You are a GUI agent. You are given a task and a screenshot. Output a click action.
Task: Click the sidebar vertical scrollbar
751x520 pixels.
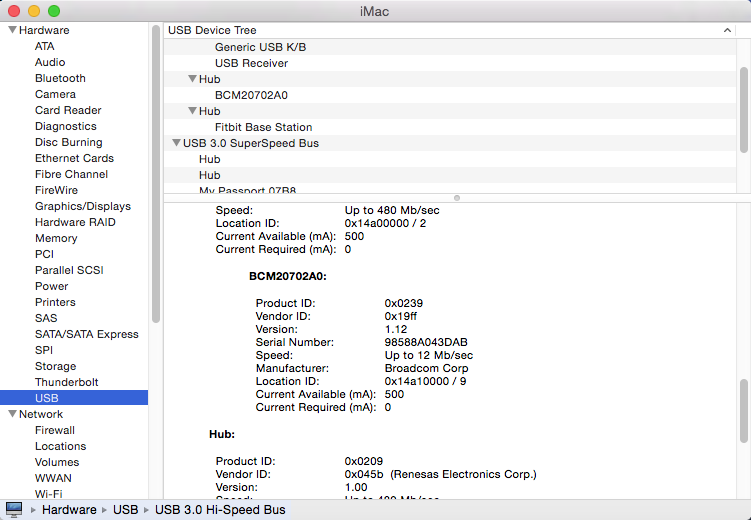click(156, 174)
